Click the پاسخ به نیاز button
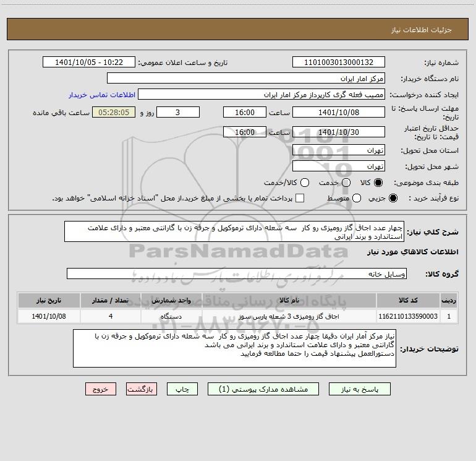Viewport: 476px width, 461px height. click(359, 389)
